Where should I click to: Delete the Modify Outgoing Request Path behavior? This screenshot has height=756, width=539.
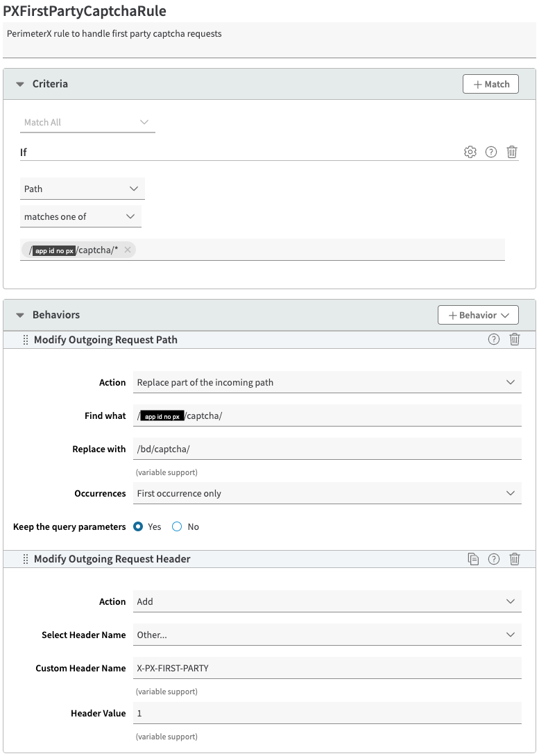point(515,339)
